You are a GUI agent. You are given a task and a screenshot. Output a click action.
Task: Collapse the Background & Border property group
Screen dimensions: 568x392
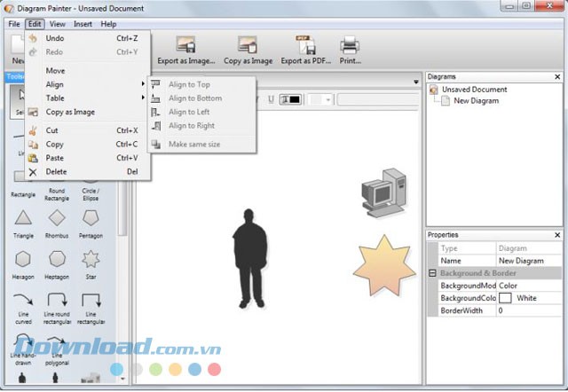click(x=432, y=274)
